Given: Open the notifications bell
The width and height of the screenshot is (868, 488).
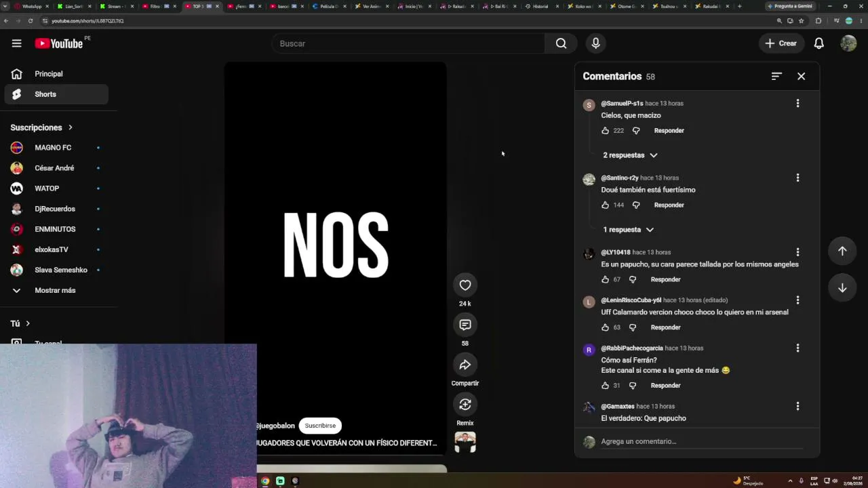Looking at the screenshot, I should click(818, 43).
